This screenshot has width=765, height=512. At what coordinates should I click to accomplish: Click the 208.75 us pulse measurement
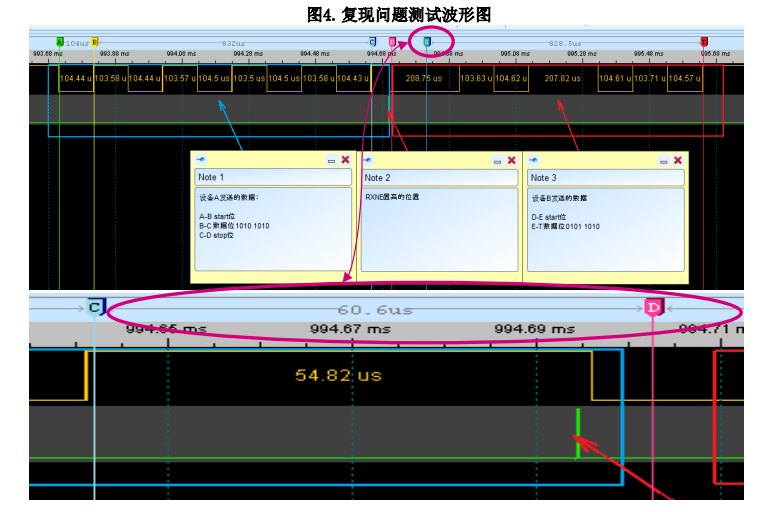tap(424, 78)
